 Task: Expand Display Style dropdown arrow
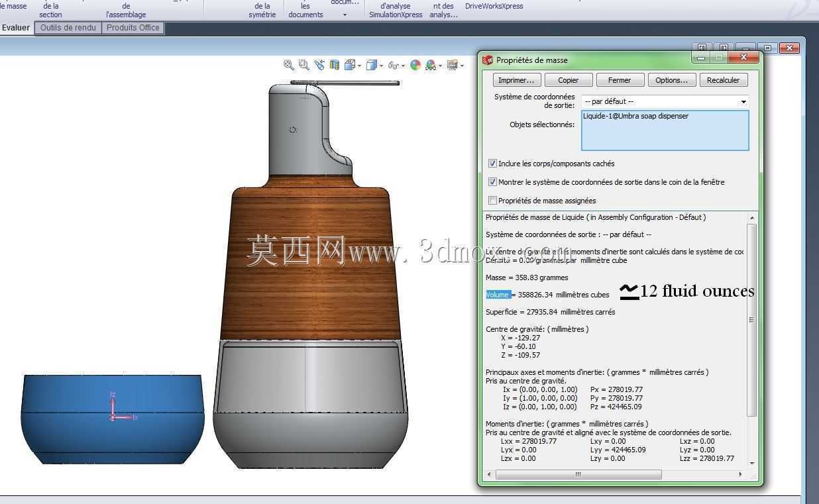click(x=381, y=66)
